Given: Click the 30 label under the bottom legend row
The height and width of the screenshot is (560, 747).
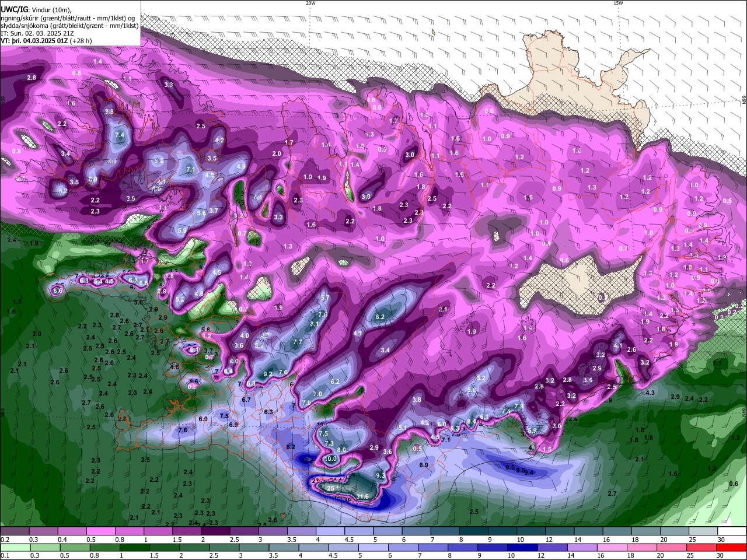Looking at the screenshot, I should point(719,555).
